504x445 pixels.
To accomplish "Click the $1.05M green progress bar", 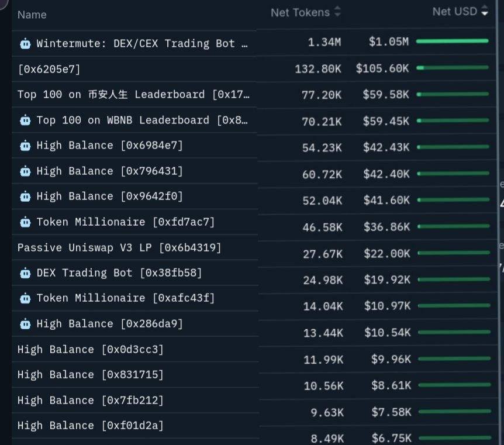I will tap(452, 41).
